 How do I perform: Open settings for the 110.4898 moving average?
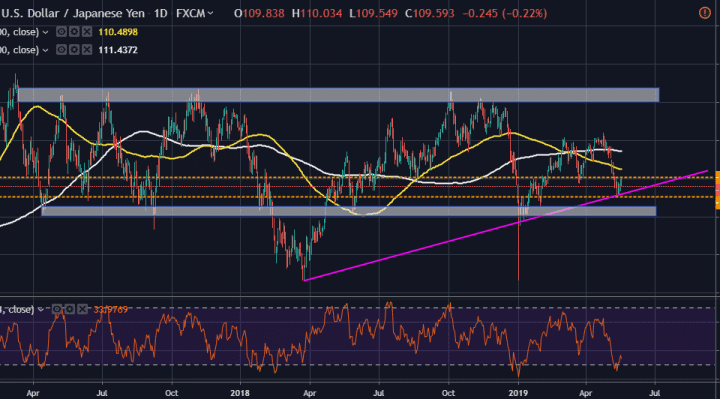(74, 32)
